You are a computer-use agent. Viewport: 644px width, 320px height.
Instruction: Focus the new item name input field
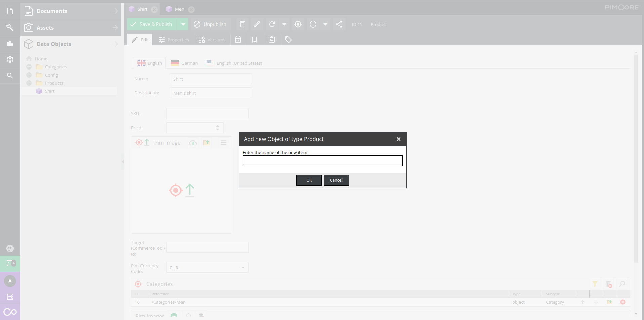[323, 161]
